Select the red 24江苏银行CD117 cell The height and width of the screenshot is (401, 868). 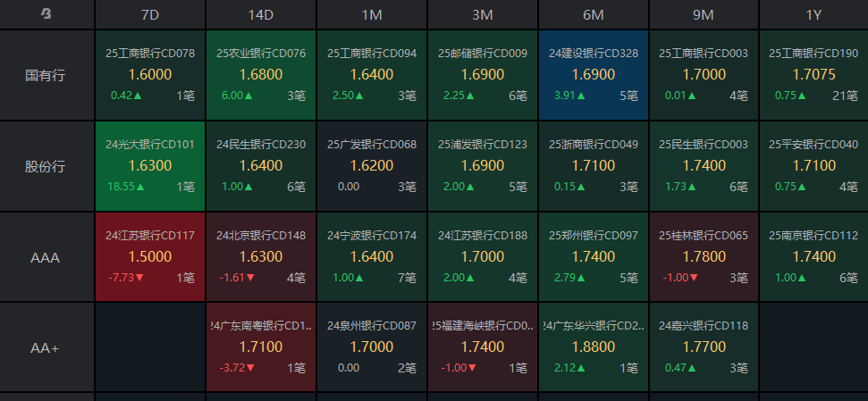point(150,257)
